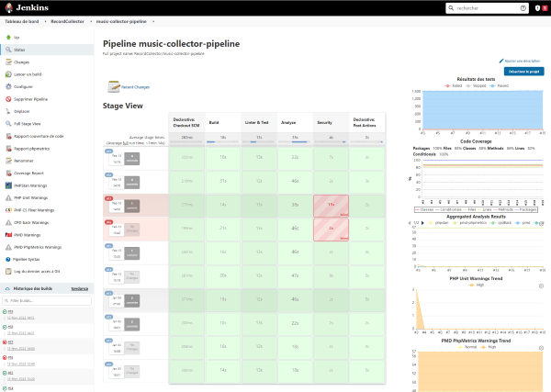Viewport: 551px width, 392px height.
Task: Open the Configurer gear icon
Action: click(7, 85)
